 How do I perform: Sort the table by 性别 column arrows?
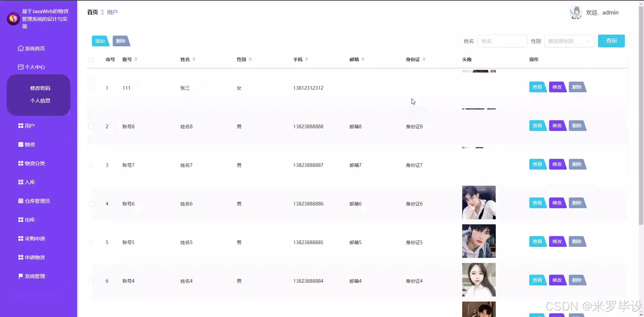point(250,59)
